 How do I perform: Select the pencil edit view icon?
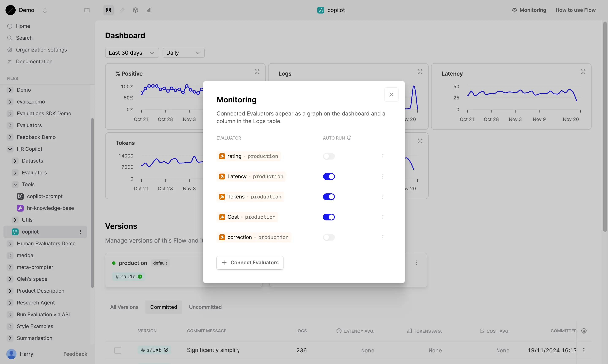122,10
